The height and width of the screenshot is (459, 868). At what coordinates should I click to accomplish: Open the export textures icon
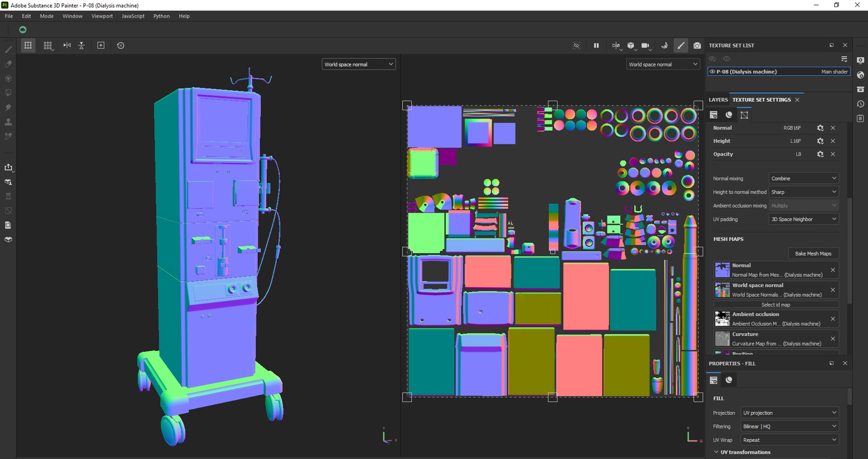[8, 167]
